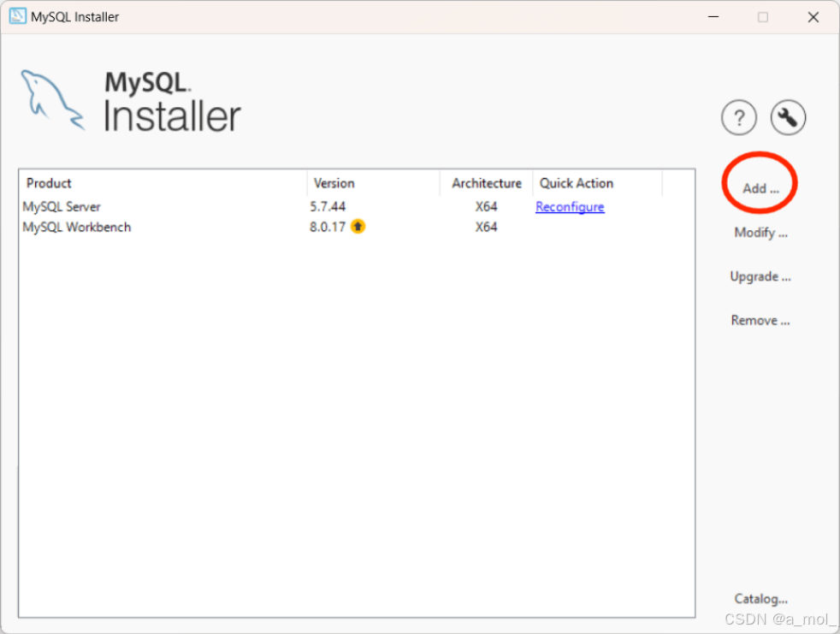Open installer settings wrench icon
Viewport: 840px width, 634px height.
pyautogui.click(x=788, y=117)
